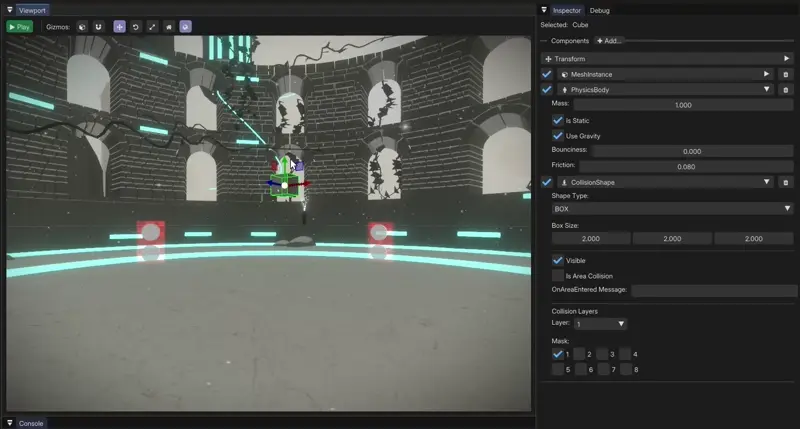This screenshot has height=429, width=800.
Task: Click the PhysicsBody component header label
Action: point(590,90)
